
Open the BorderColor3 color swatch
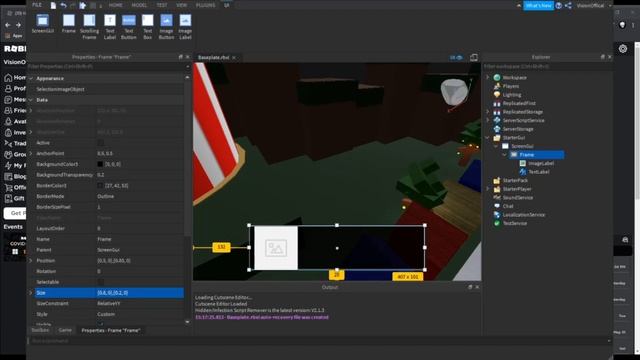click(x=100, y=186)
